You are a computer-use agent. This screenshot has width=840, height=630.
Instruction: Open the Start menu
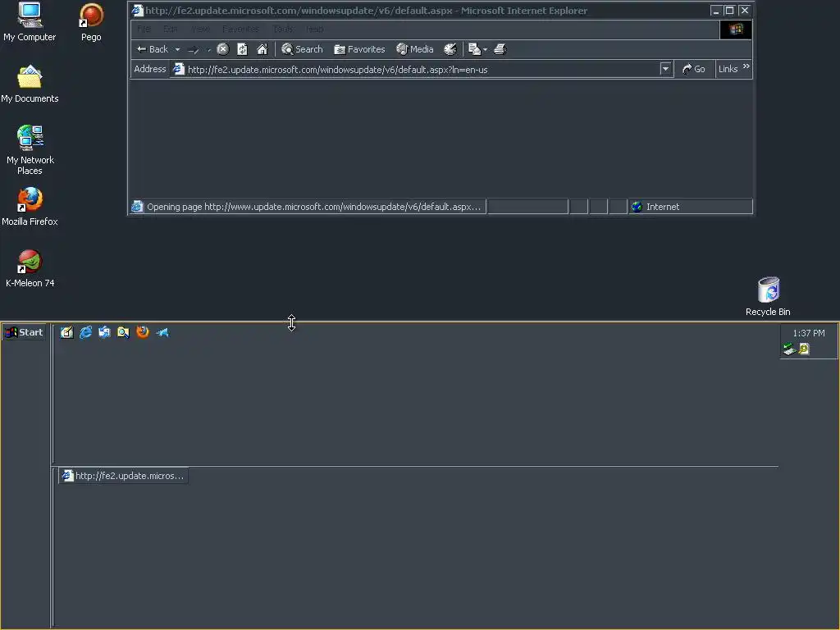tap(24, 332)
